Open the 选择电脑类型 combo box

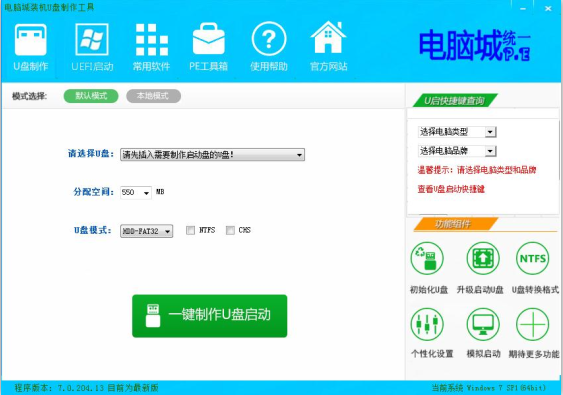tap(457, 132)
